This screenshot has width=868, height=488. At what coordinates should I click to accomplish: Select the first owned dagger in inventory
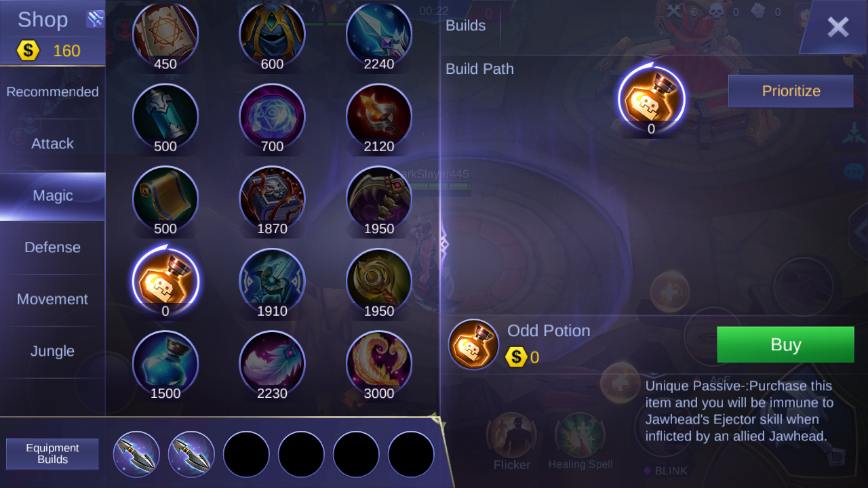[136, 454]
